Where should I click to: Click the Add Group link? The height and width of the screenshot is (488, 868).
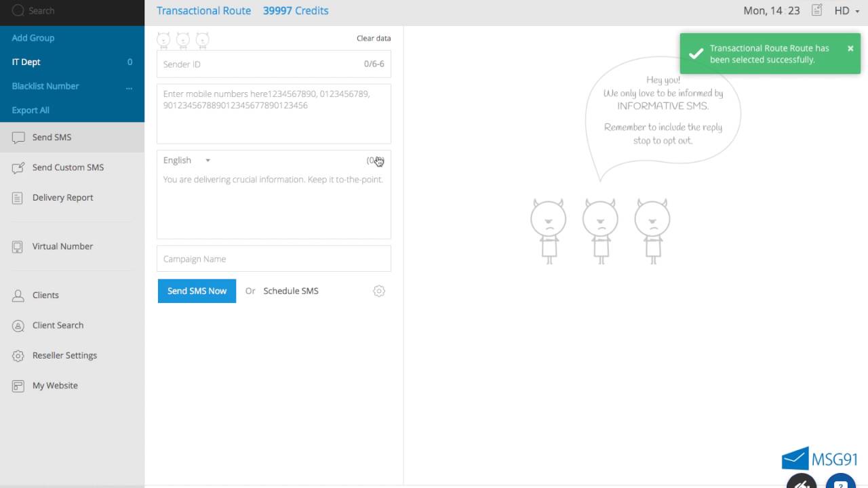pos(33,38)
